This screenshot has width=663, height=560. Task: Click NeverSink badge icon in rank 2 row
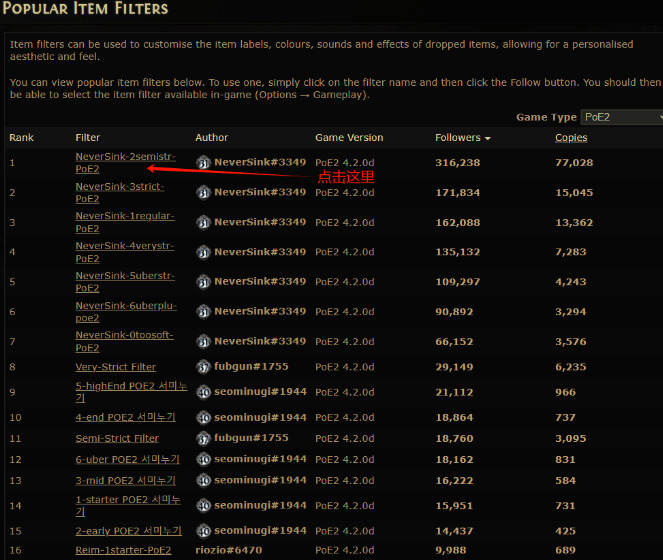coord(203,193)
